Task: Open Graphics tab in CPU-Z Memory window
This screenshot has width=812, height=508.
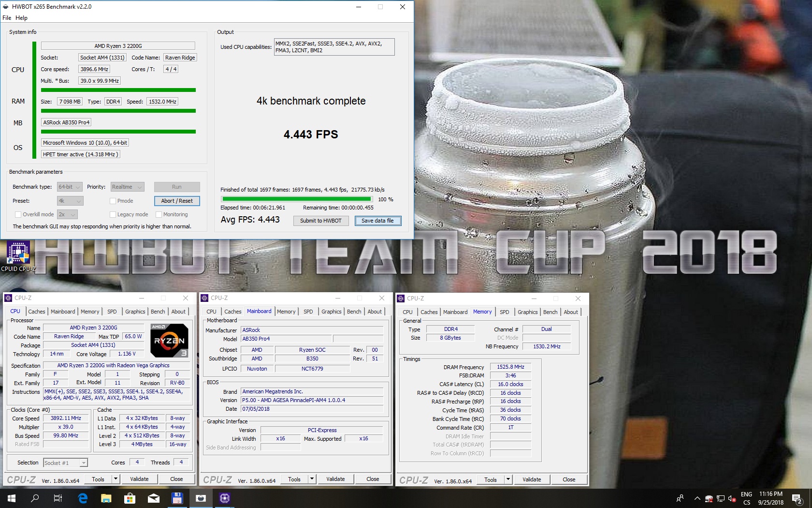Action: (x=527, y=312)
